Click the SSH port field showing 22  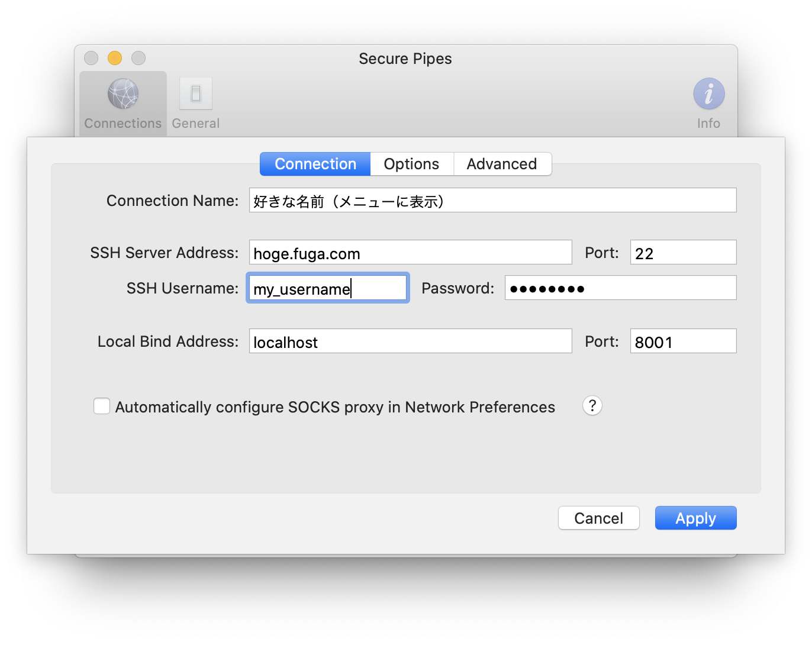click(684, 253)
